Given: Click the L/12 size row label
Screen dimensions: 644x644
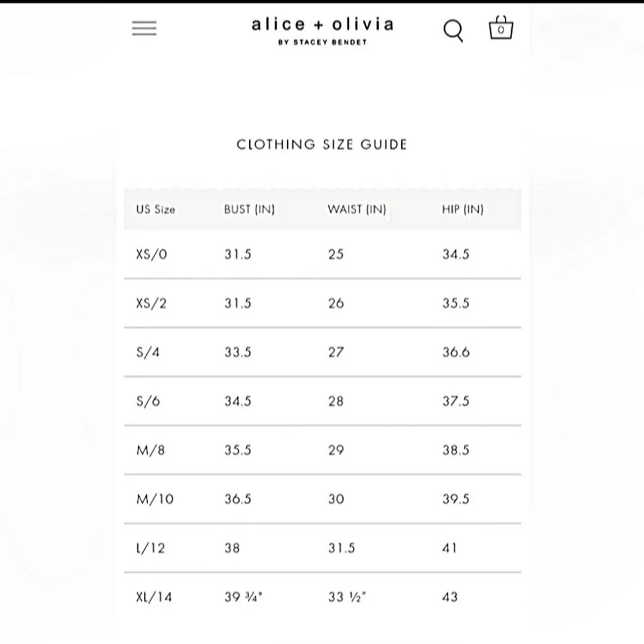Looking at the screenshot, I should click(x=151, y=548).
